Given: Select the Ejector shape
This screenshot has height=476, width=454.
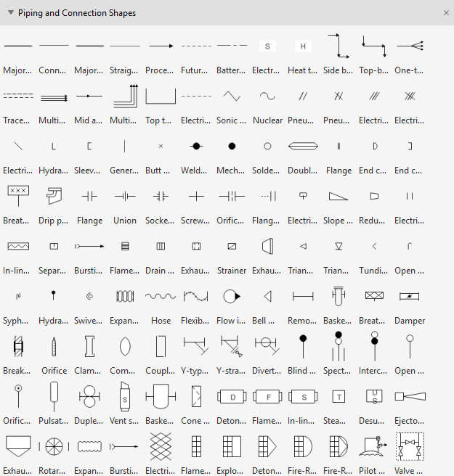Looking at the screenshot, I should coord(410,396).
